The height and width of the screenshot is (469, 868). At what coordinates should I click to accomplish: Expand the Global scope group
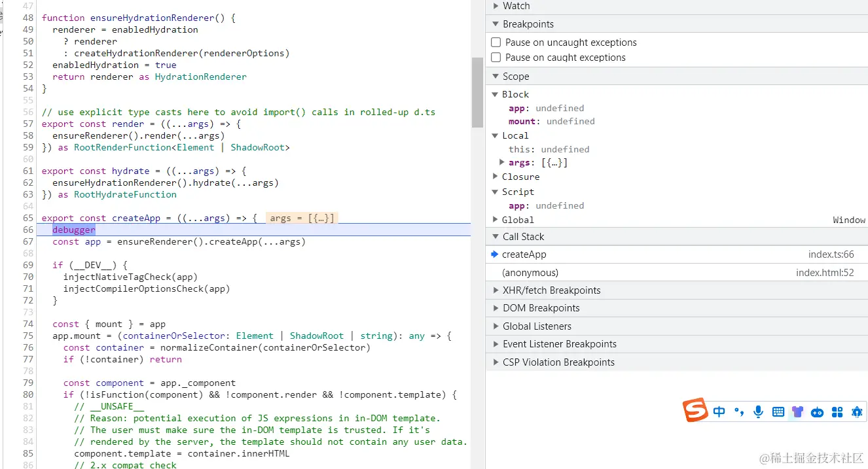pyautogui.click(x=496, y=220)
